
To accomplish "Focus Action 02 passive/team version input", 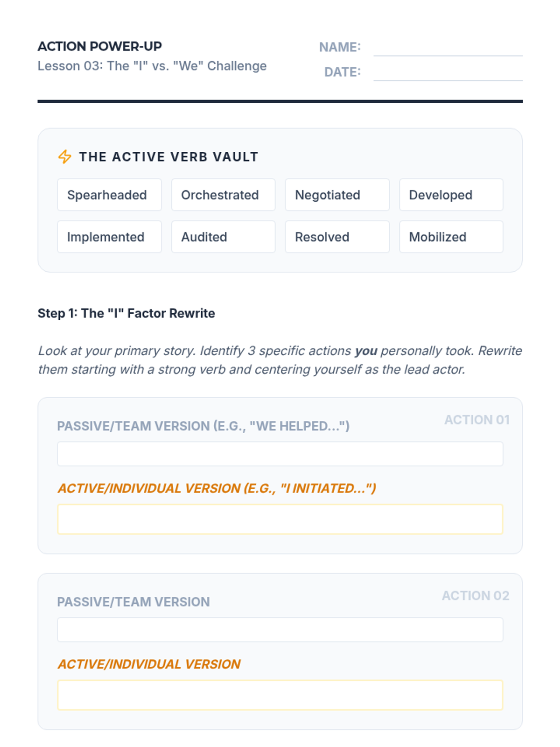I will point(280,630).
